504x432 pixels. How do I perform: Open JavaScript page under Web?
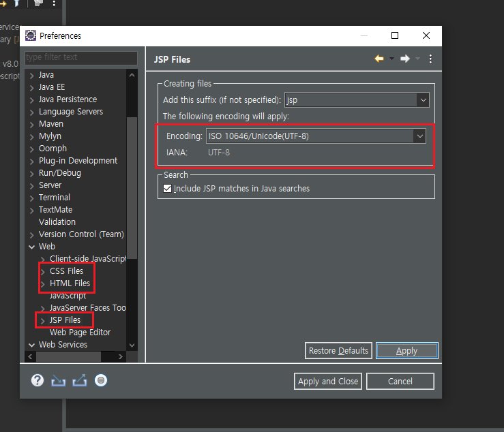coord(68,296)
